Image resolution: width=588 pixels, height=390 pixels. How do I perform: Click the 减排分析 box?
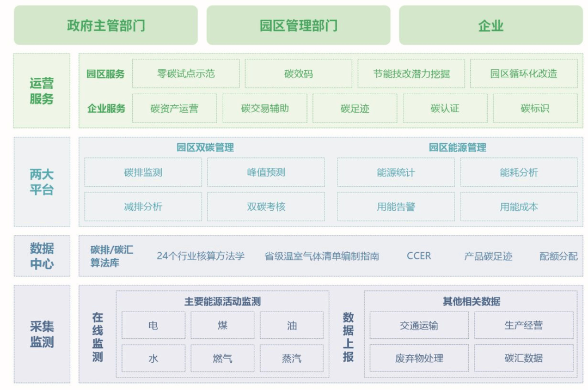point(143,206)
